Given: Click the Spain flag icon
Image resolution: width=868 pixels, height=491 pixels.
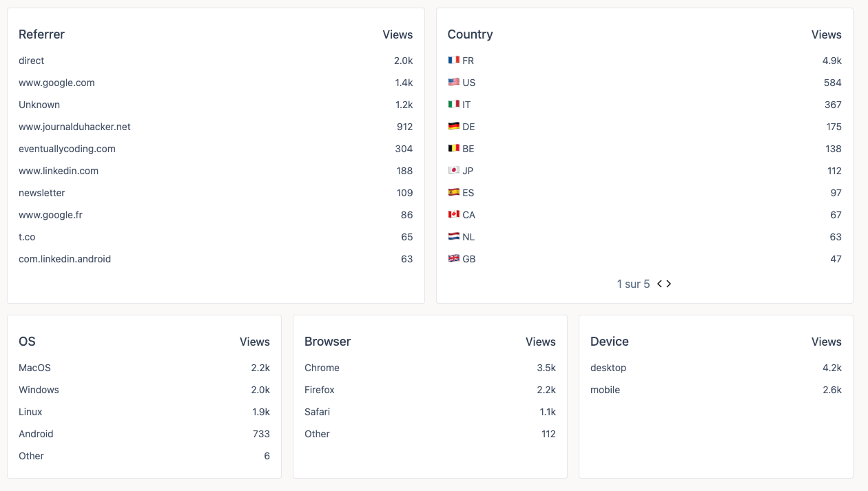Looking at the screenshot, I should point(453,193).
